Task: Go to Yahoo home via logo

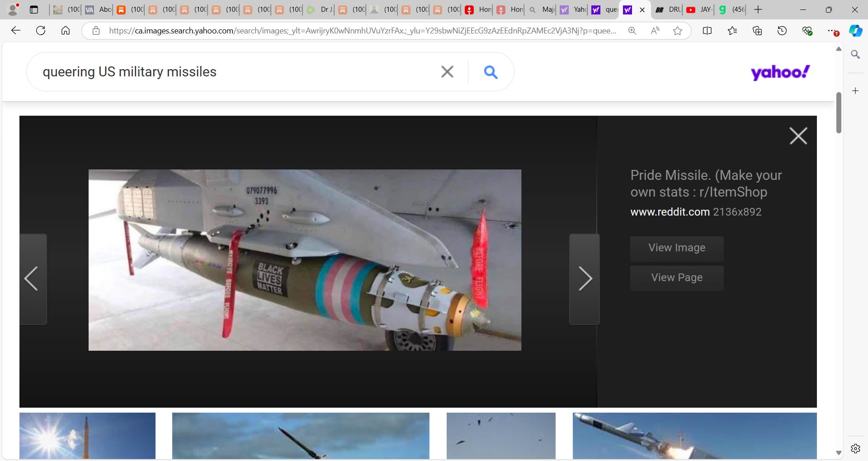Action: pyautogui.click(x=780, y=72)
